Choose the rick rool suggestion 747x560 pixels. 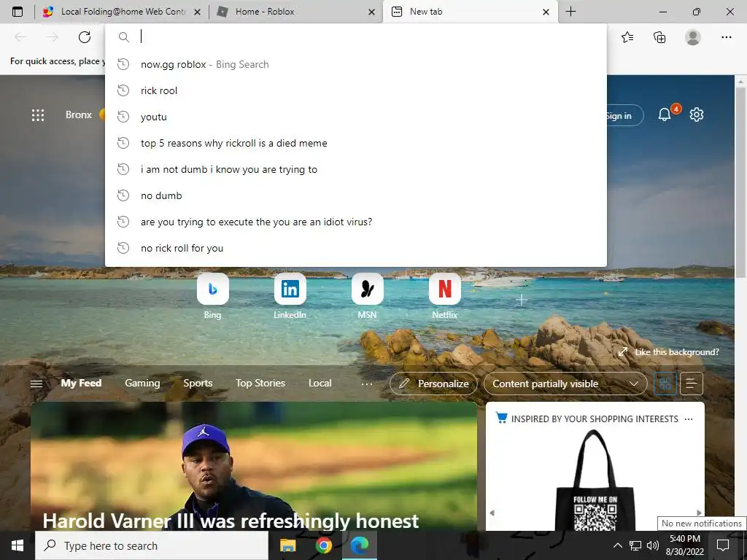[x=356, y=90]
